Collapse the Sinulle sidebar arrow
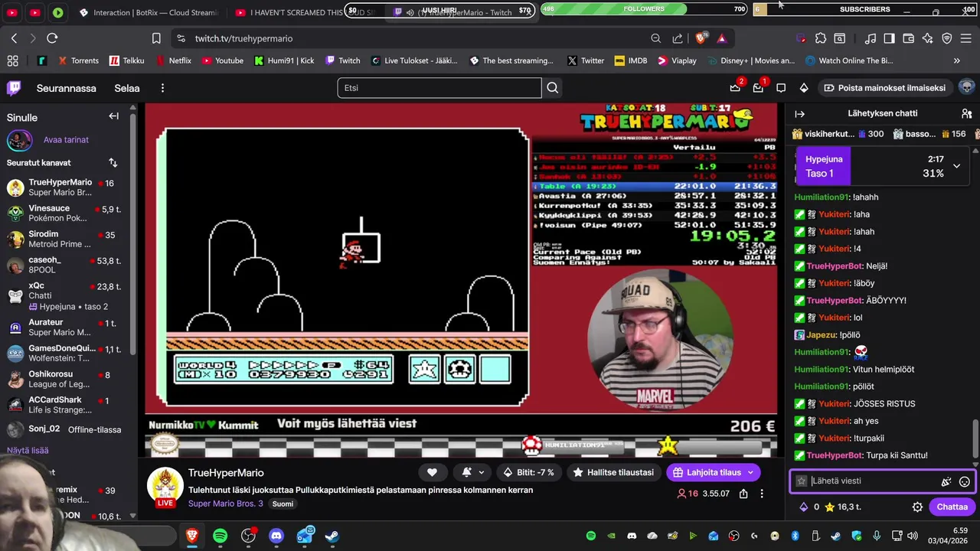The height and width of the screenshot is (551, 980). [x=113, y=116]
